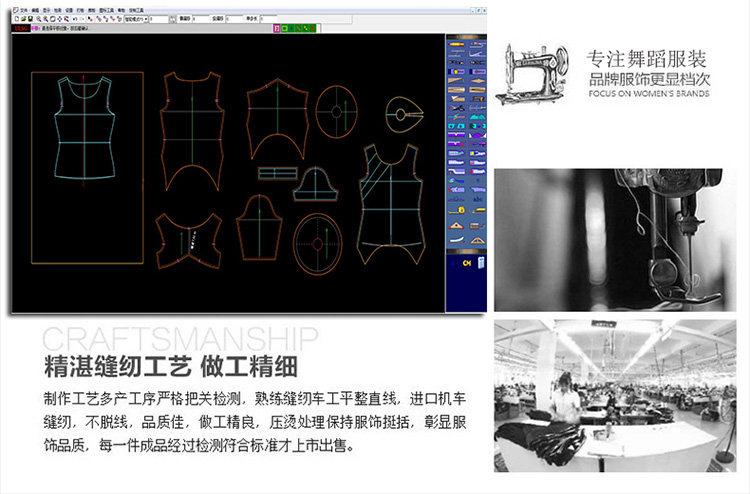Select the tank top pattern inside orange frame

(85, 129)
